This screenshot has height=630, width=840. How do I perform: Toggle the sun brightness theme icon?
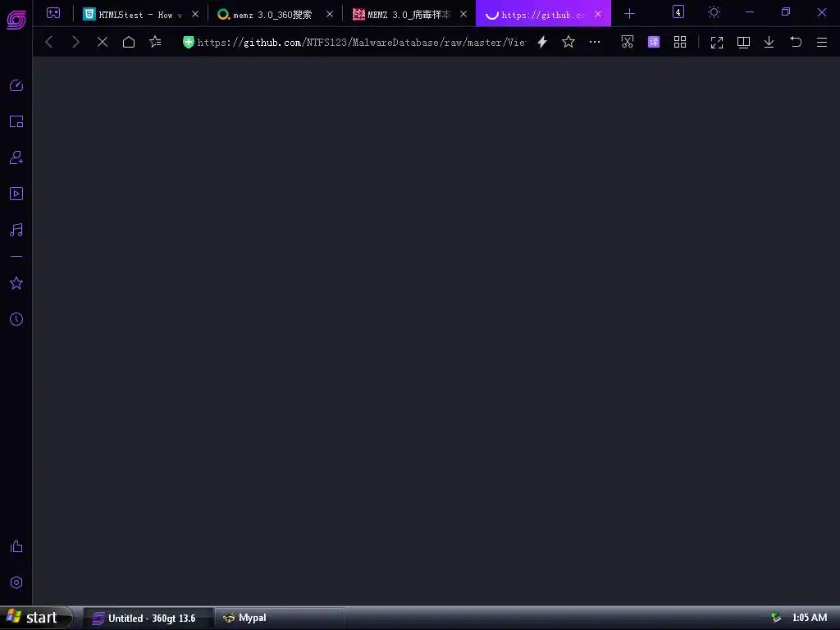[714, 11]
